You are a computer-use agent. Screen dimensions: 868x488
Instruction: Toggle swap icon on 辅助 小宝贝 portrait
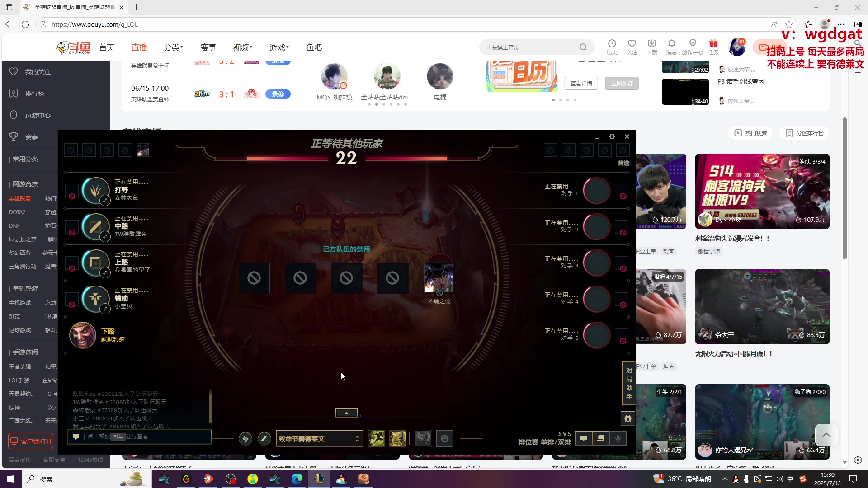pyautogui.click(x=105, y=309)
